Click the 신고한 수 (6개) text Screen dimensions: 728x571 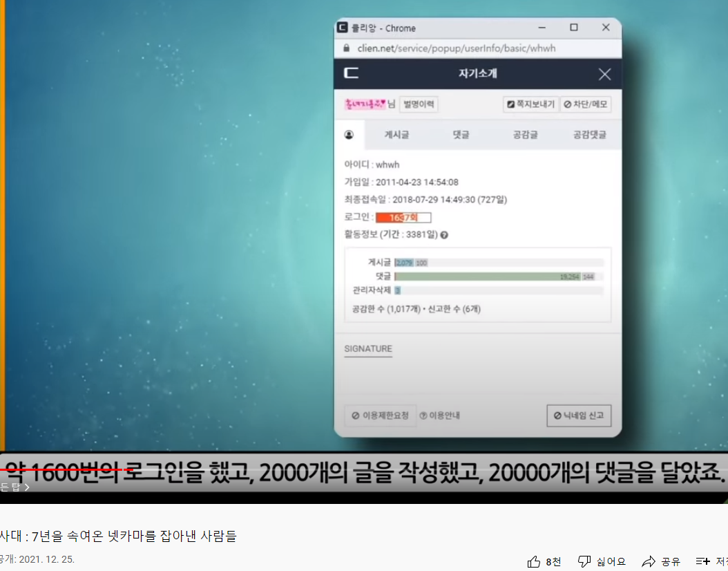point(454,309)
